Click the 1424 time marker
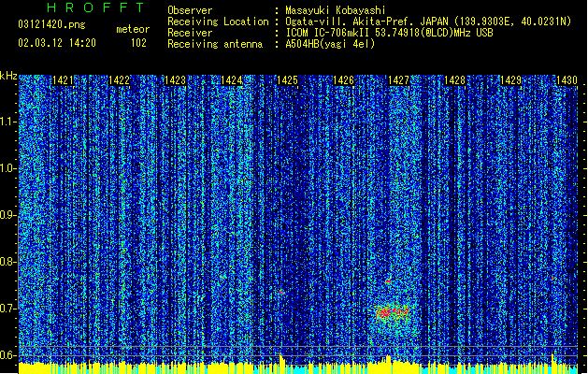The image size is (588, 374). tap(232, 80)
